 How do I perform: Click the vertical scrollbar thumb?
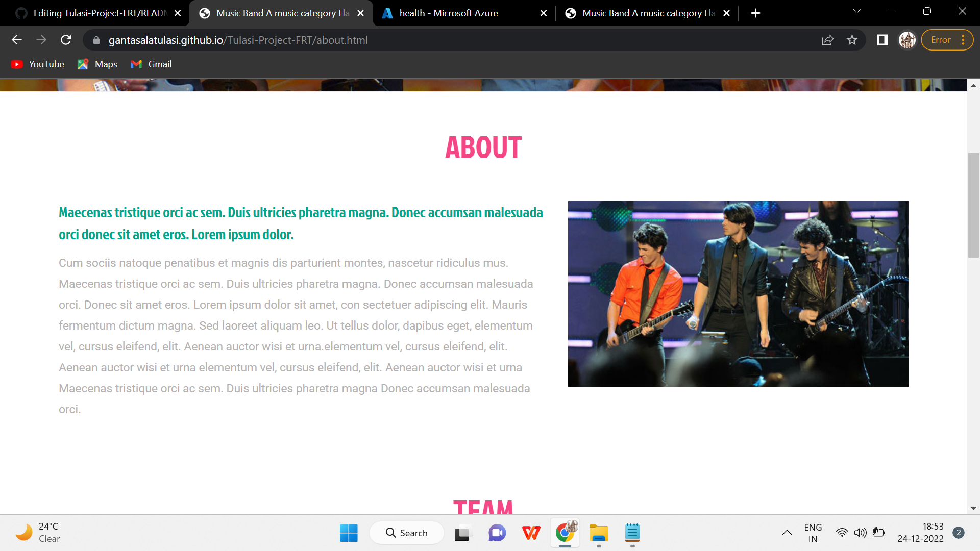[973, 205]
